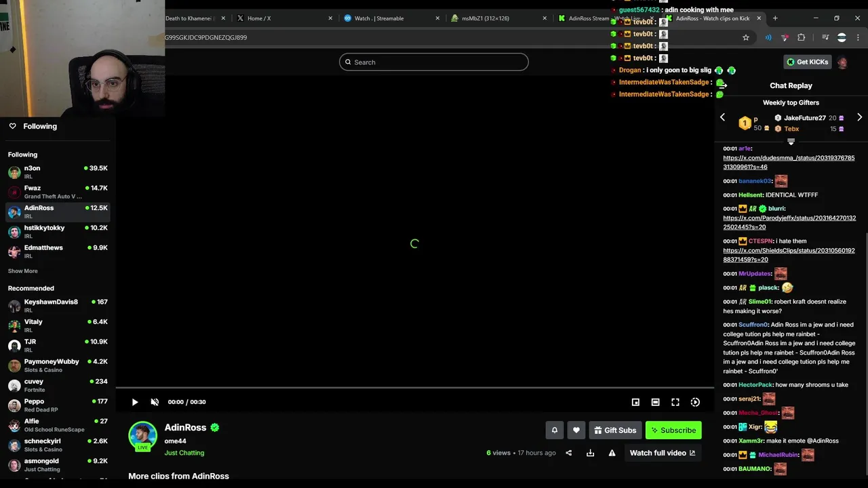Open Watch full video link
This screenshot has height=488, width=868.
pos(663,453)
